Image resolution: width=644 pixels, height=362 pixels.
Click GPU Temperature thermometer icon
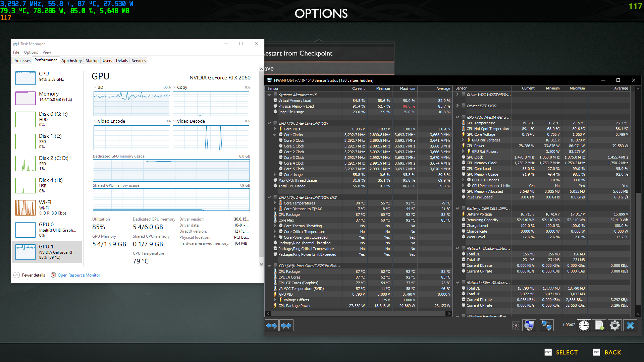pyautogui.click(x=463, y=123)
